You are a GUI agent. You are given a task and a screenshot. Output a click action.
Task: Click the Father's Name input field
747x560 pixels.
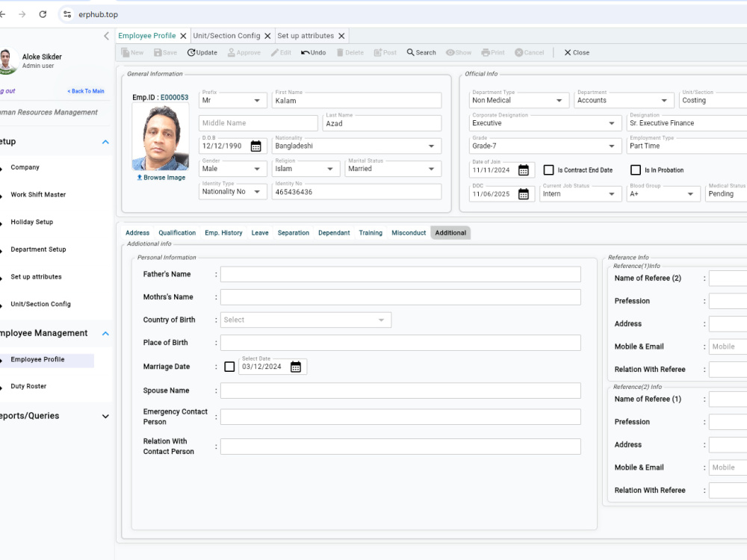[x=400, y=274]
